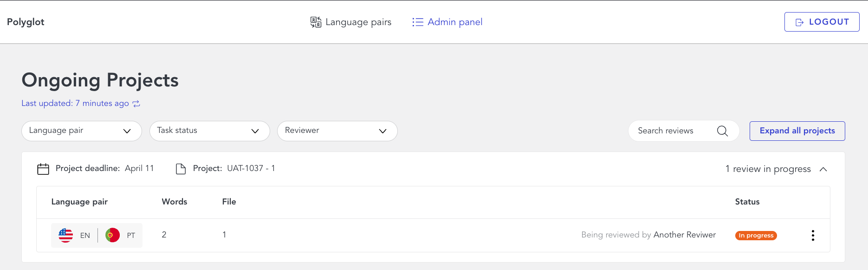Click the document icon next to Project
868x270 pixels.
click(x=181, y=169)
